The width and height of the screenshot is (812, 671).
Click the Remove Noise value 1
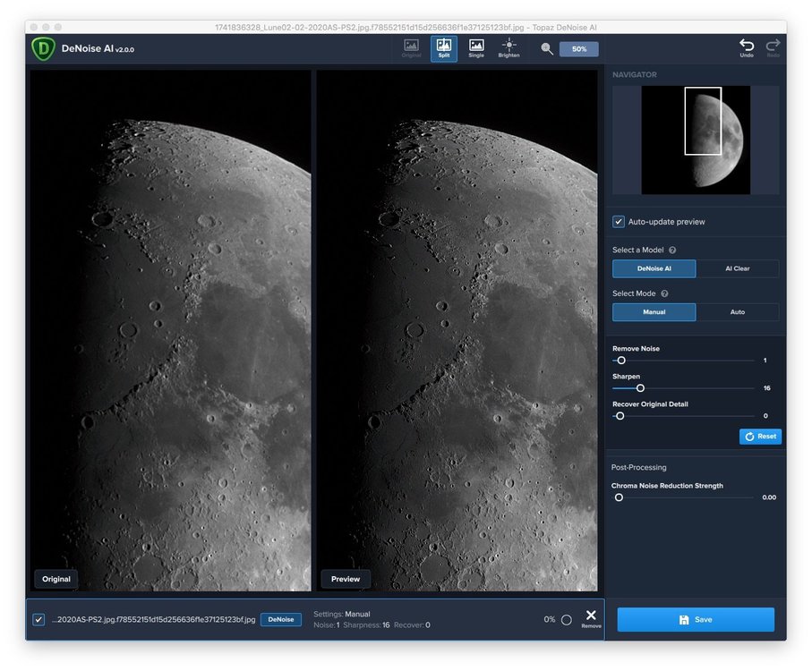pos(765,361)
